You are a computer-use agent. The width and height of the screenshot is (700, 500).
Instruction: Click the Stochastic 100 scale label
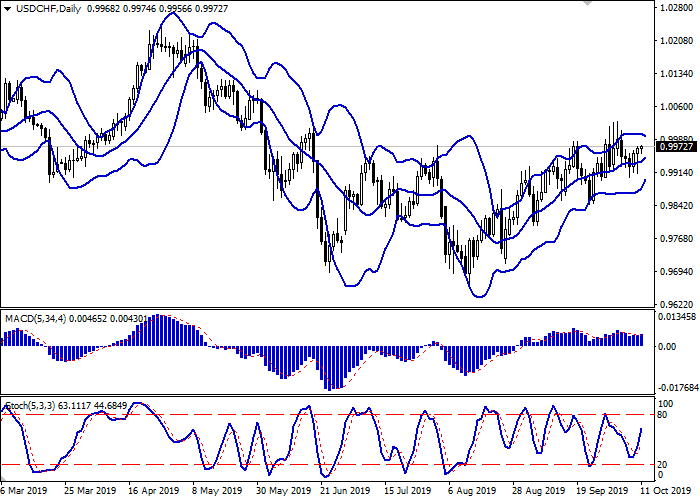tap(662, 402)
